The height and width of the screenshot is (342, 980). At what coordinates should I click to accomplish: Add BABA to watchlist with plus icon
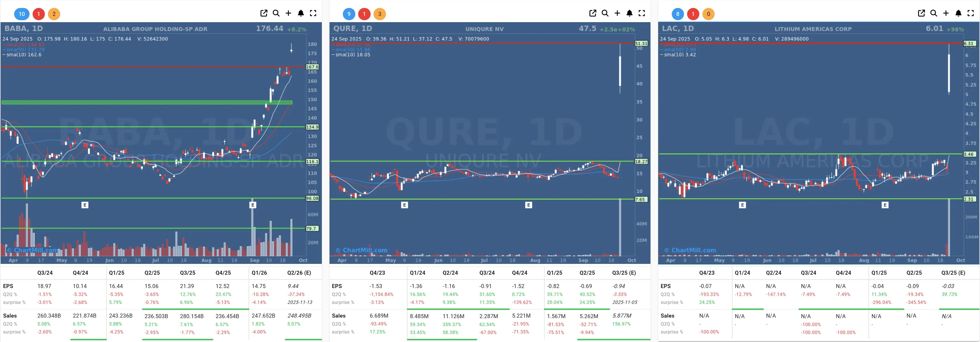click(x=288, y=13)
